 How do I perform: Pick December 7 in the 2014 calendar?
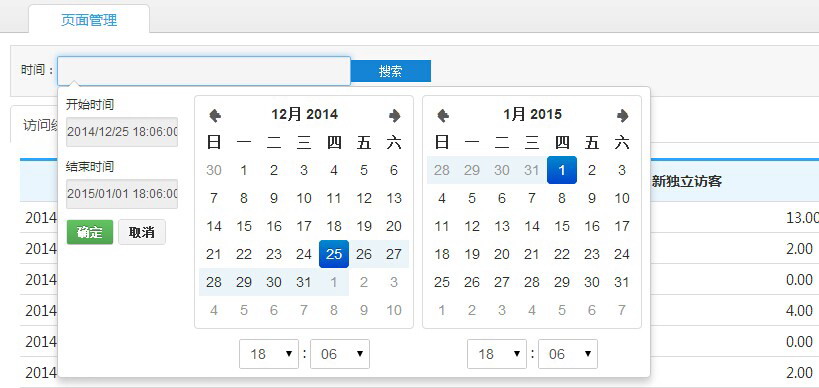pyautogui.click(x=214, y=198)
